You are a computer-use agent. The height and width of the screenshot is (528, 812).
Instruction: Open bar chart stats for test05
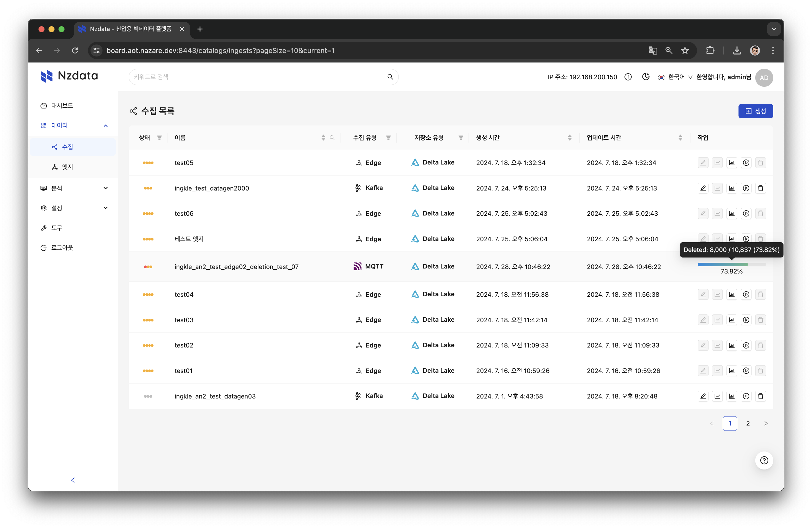731,163
